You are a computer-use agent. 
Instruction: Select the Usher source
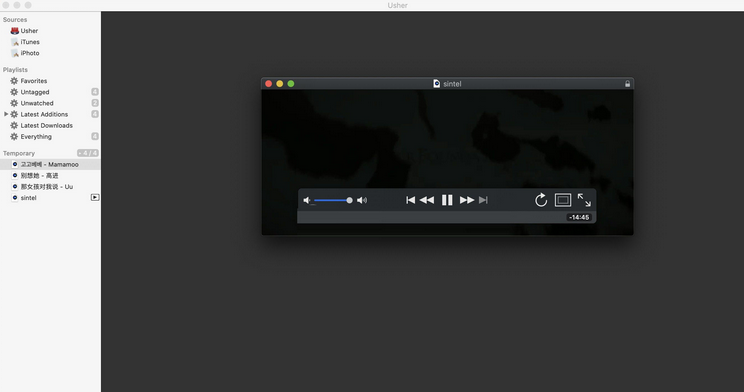point(29,31)
